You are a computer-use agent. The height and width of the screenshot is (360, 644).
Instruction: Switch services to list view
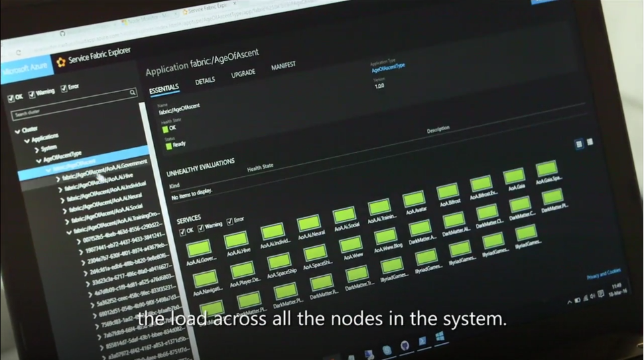click(590, 141)
